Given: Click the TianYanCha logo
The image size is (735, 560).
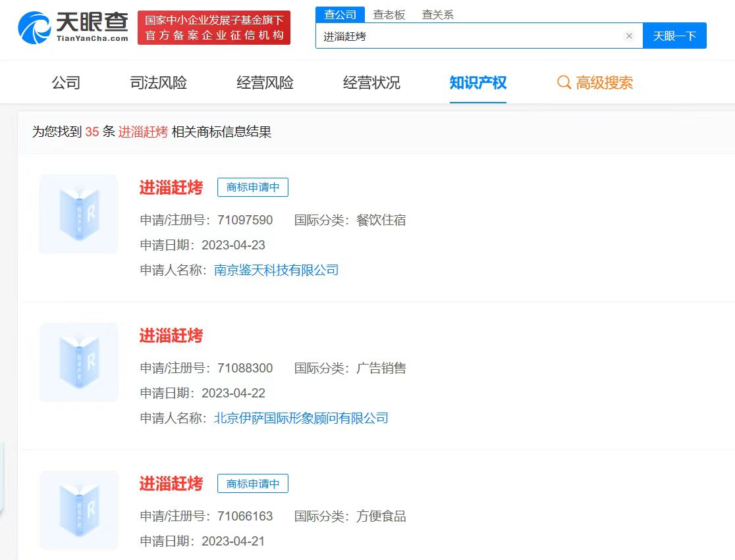Looking at the screenshot, I should point(73,28).
